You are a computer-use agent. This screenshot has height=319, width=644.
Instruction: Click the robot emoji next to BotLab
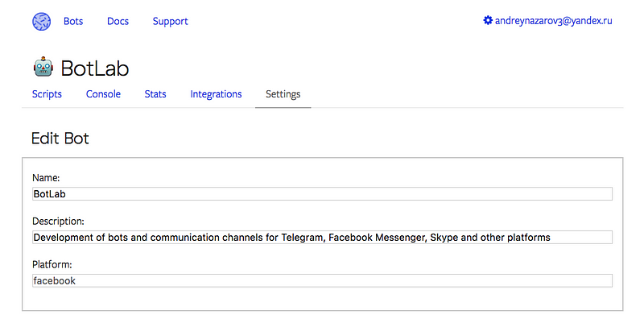pos(43,67)
